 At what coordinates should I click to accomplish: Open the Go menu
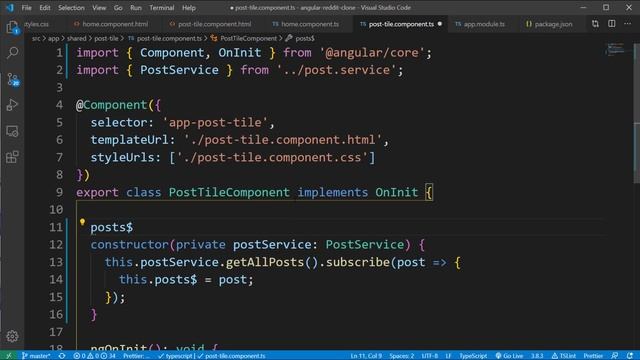[118, 8]
